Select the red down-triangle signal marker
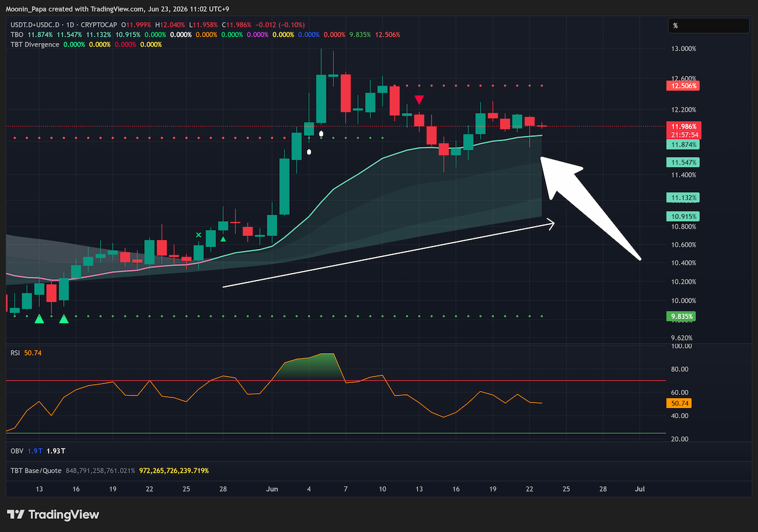 click(x=419, y=100)
